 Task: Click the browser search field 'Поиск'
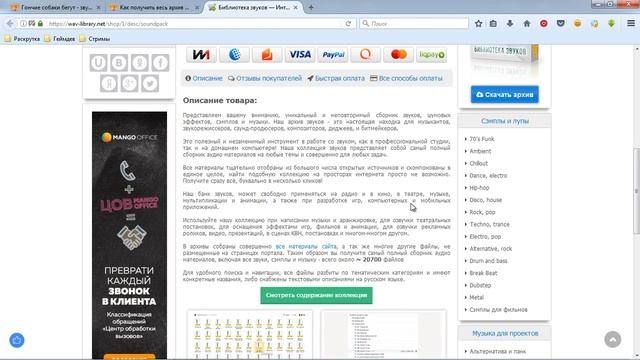coord(414,24)
